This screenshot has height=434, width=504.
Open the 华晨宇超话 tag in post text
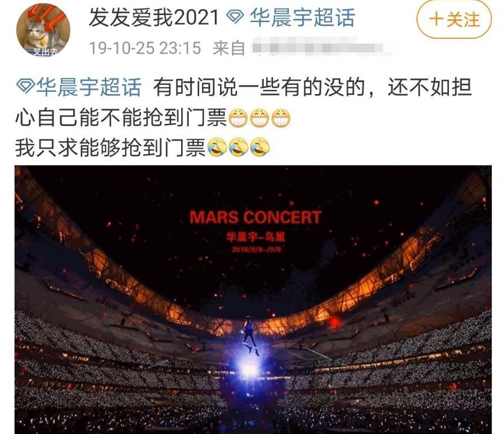coord(89,87)
